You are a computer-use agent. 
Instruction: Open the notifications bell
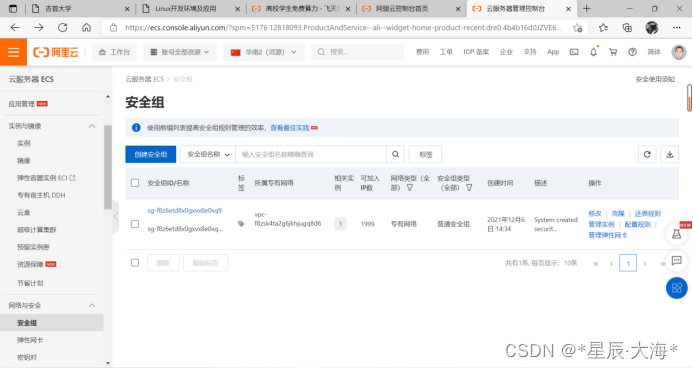point(594,52)
